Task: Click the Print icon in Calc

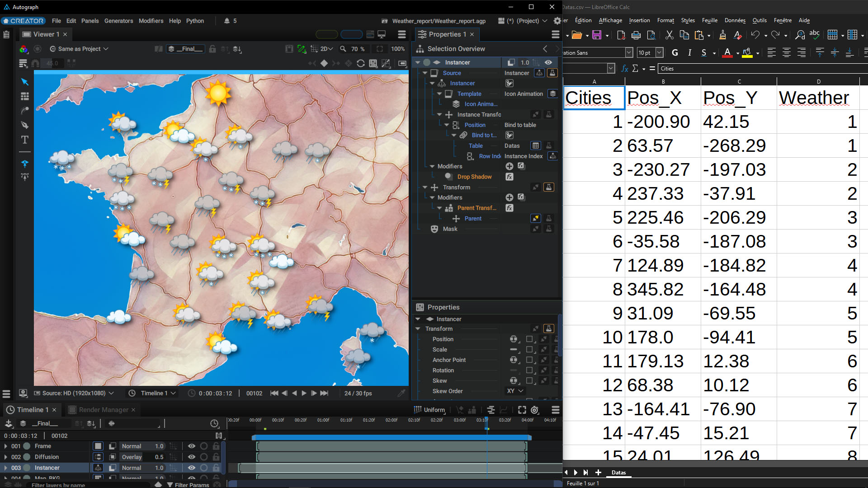Action: (x=636, y=35)
